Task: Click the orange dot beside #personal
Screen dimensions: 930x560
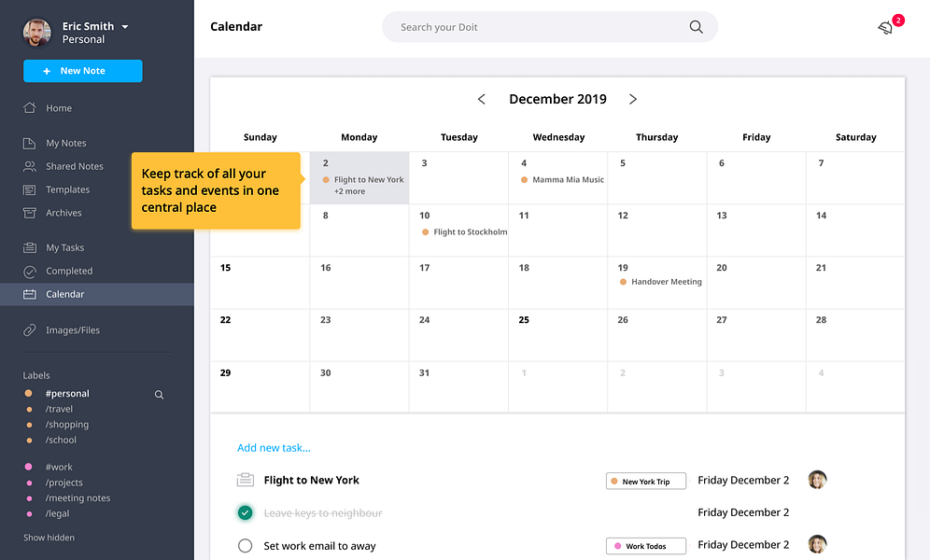Action: pos(28,394)
